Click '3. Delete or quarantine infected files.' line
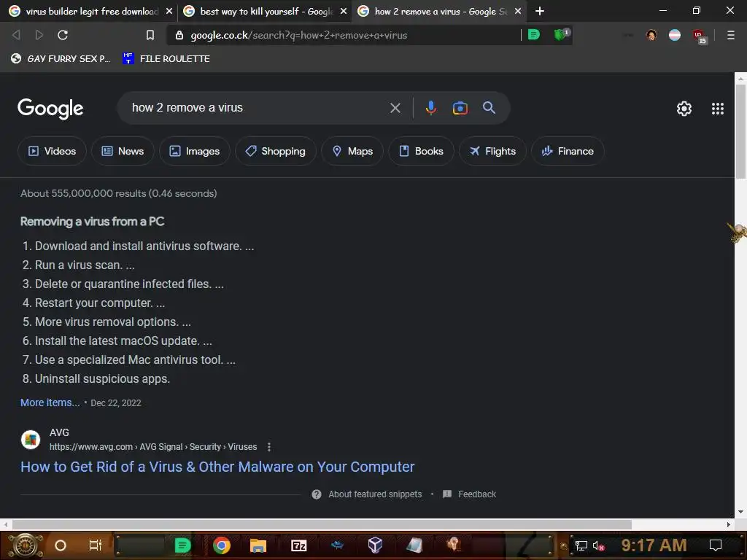Screen dimensions: 747x560 tap(123, 284)
